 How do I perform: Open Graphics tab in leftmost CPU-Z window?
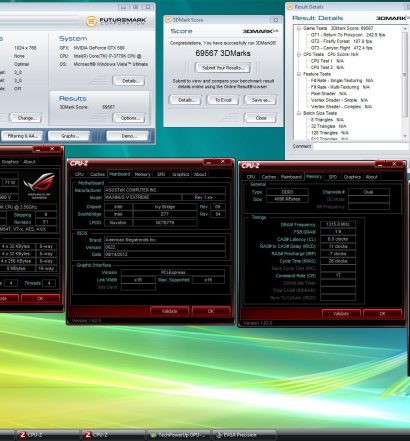10,162
